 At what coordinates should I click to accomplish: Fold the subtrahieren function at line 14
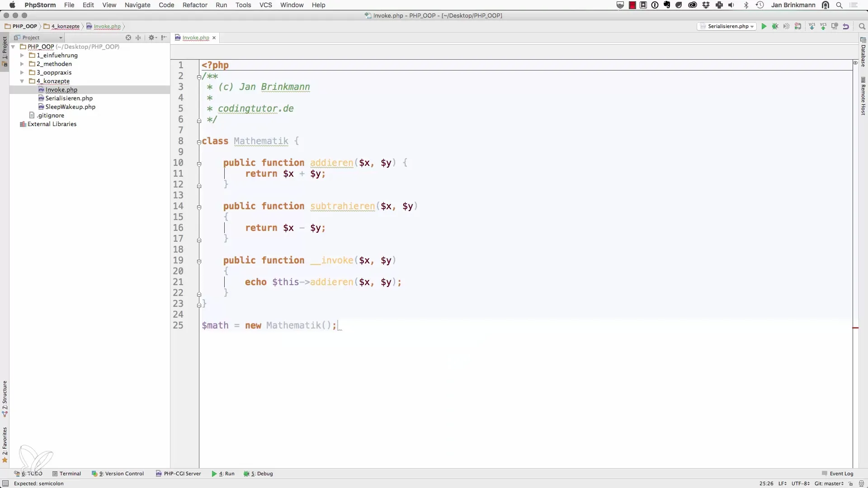pos(199,207)
